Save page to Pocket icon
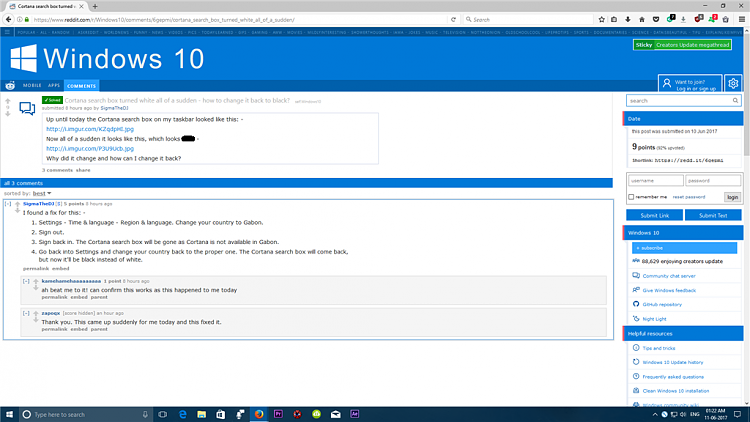 point(656,20)
